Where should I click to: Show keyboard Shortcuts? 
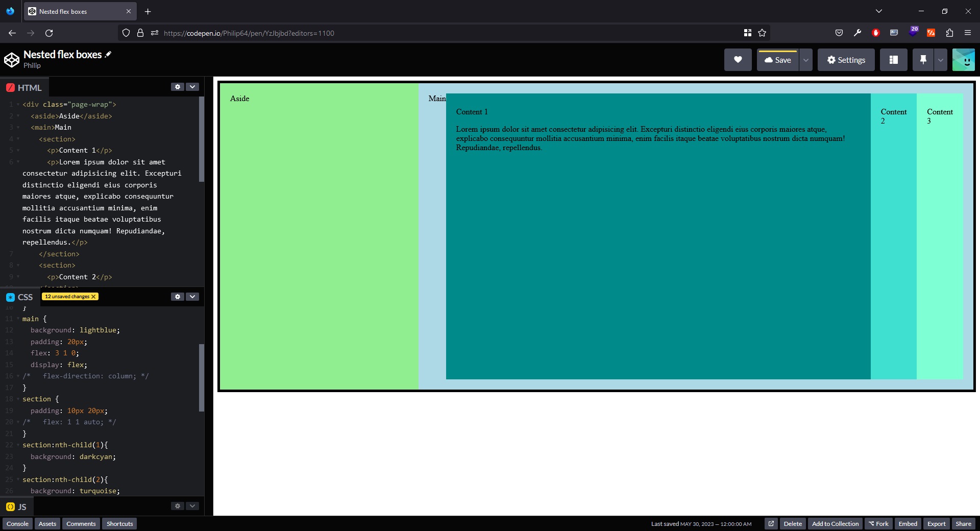tap(119, 524)
